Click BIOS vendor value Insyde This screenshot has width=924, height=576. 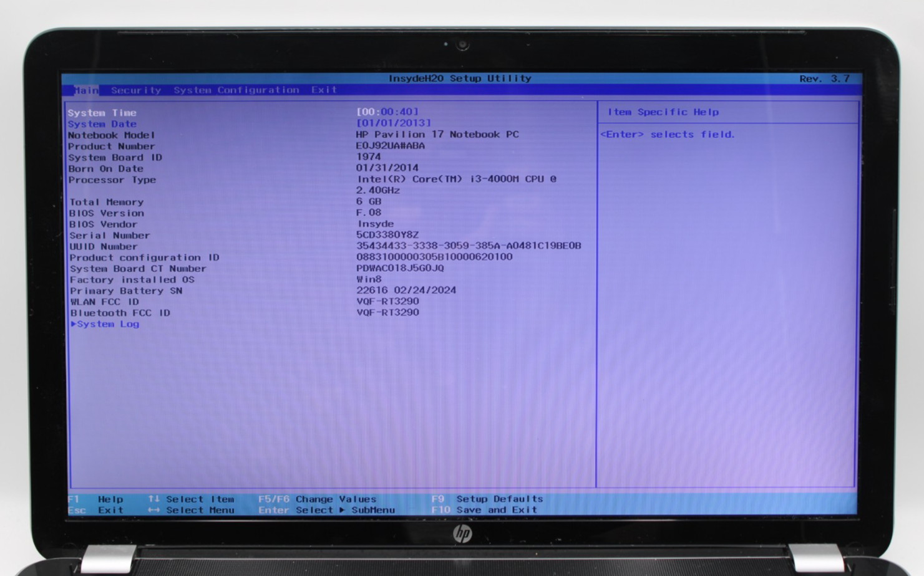click(376, 224)
